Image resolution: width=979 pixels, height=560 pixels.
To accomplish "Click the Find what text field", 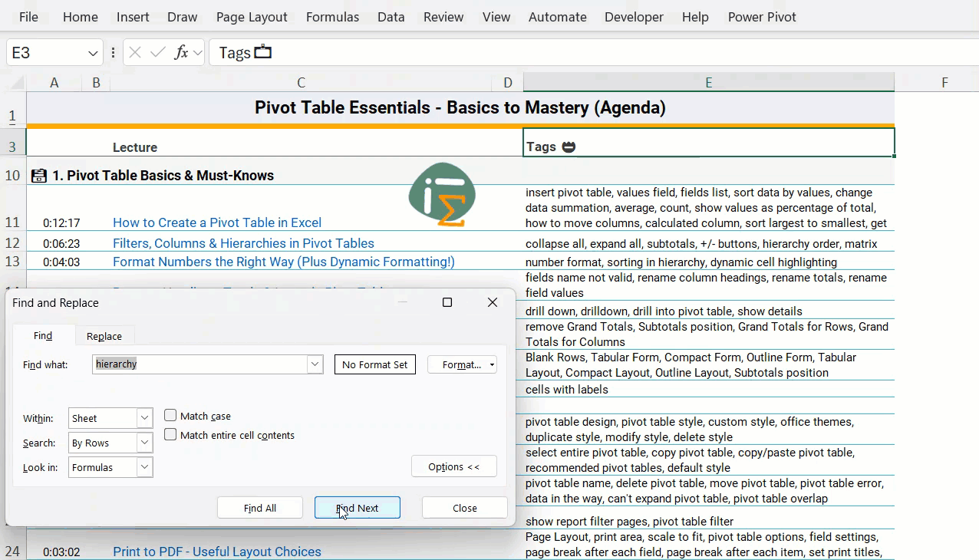I will click(x=199, y=364).
